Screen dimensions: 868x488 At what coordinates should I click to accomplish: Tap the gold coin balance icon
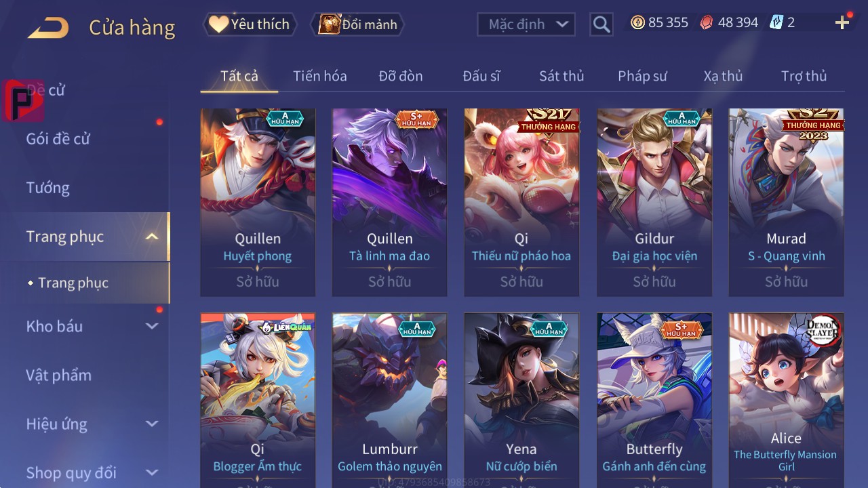[637, 22]
